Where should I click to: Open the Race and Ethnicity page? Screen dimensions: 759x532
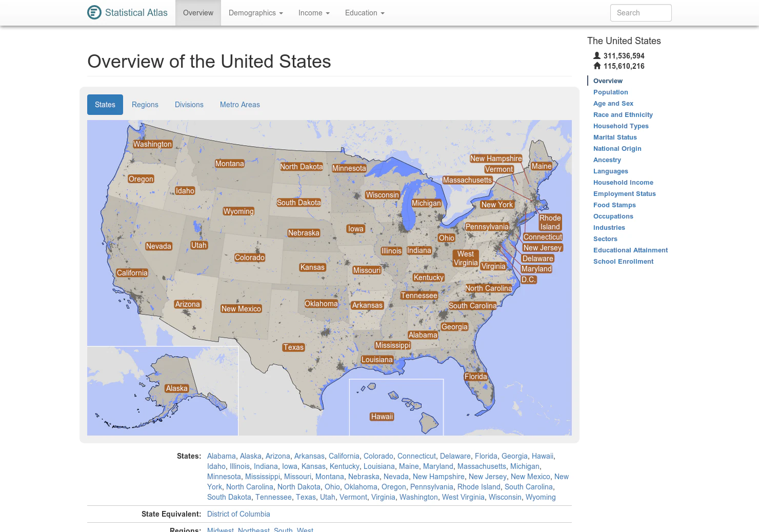coord(623,114)
